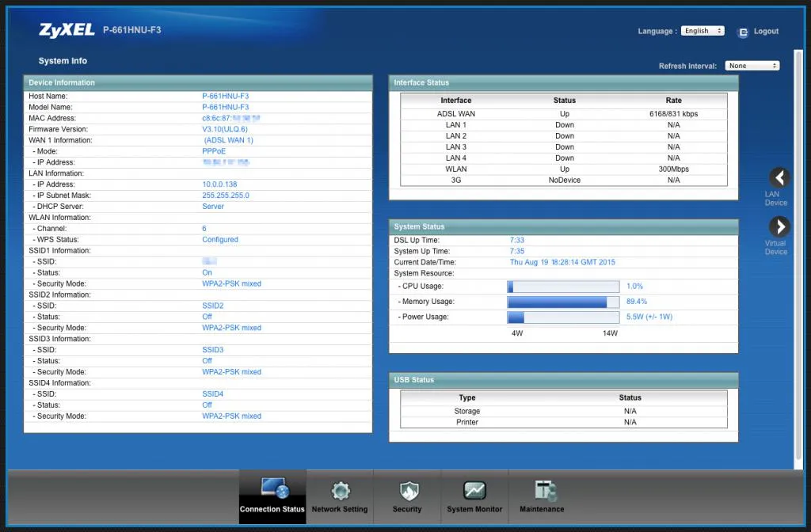Screen dimensions: 811x532
Task: Click WLAN channel value 6
Action: 204,229
